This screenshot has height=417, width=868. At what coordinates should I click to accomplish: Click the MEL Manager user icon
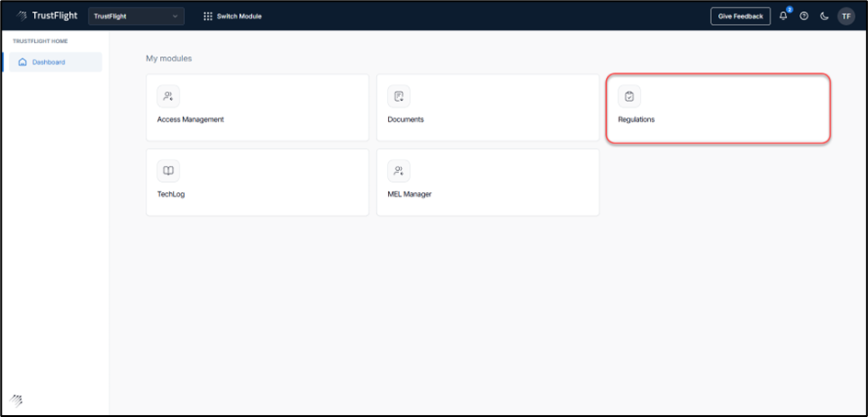coord(398,171)
